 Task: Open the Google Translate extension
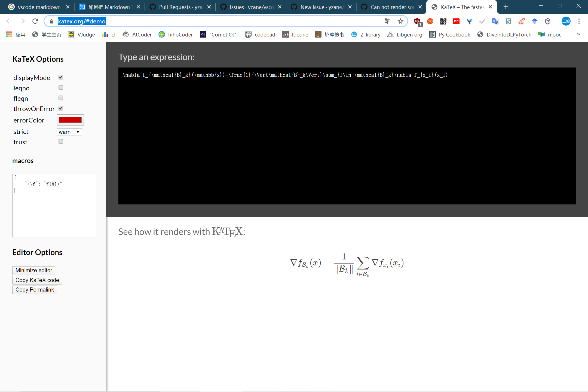tap(495, 21)
